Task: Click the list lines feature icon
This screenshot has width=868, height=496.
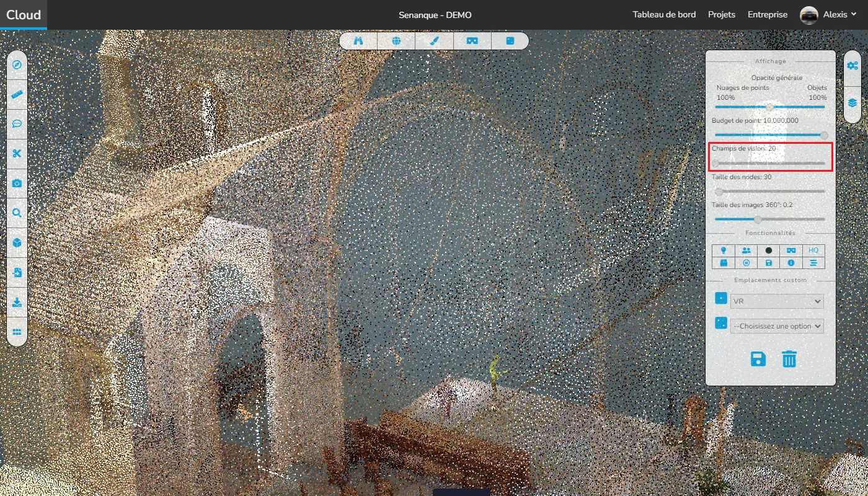Action: pyautogui.click(x=813, y=263)
